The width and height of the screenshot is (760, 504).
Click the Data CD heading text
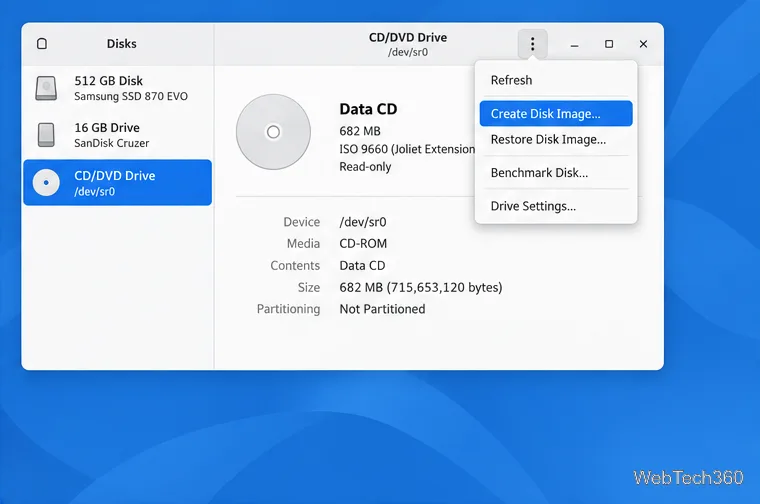368,109
